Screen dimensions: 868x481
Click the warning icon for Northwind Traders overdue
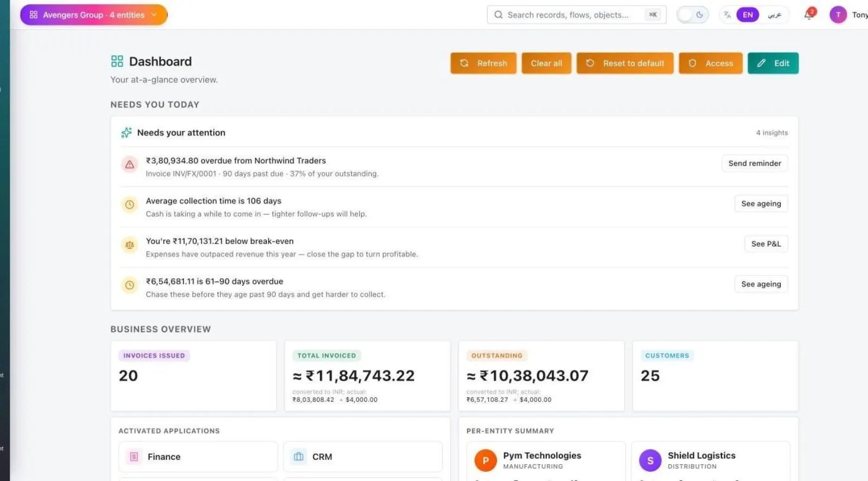point(130,164)
